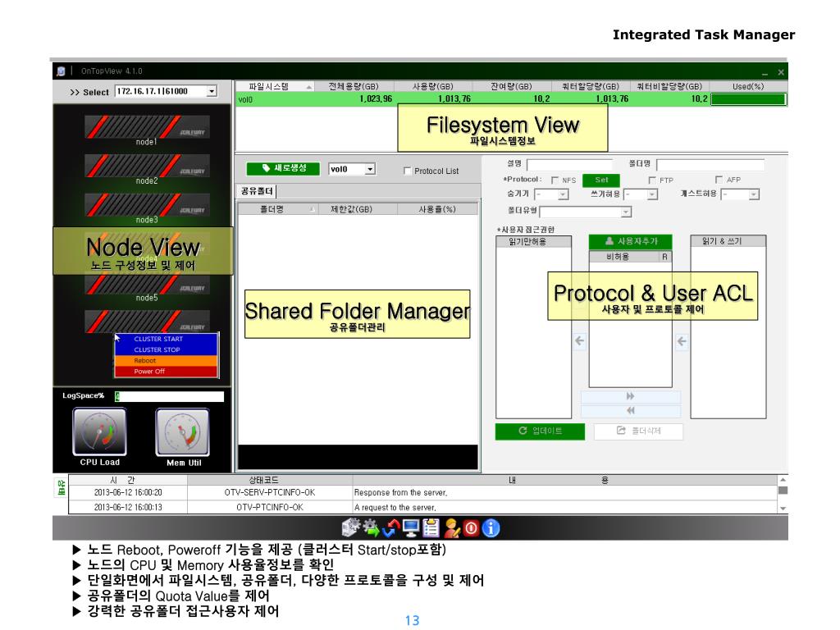This screenshot has width=840, height=630.
Task: Click the 폴더명 input field
Action: click(x=710, y=164)
